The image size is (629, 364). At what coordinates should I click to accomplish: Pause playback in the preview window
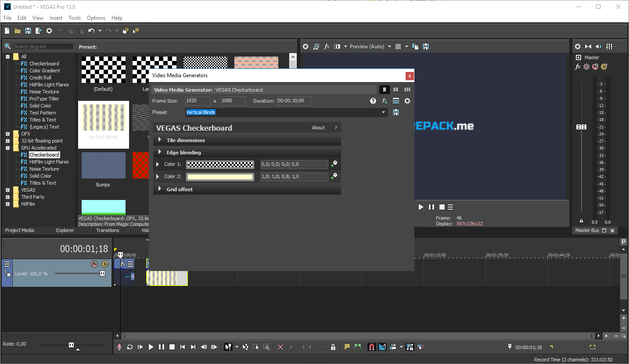click(431, 207)
